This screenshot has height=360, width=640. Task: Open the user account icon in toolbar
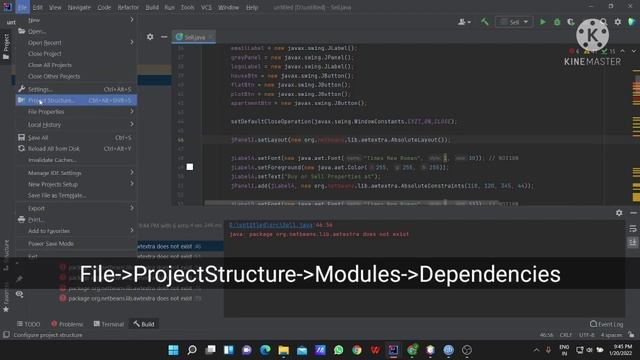pyautogui.click(x=464, y=22)
